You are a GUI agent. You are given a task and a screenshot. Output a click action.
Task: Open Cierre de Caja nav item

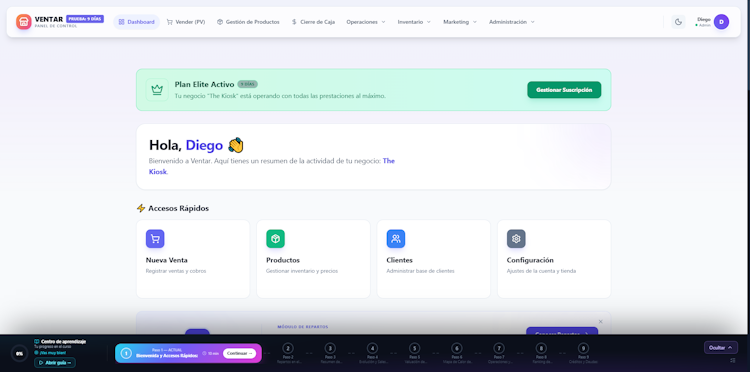[313, 22]
